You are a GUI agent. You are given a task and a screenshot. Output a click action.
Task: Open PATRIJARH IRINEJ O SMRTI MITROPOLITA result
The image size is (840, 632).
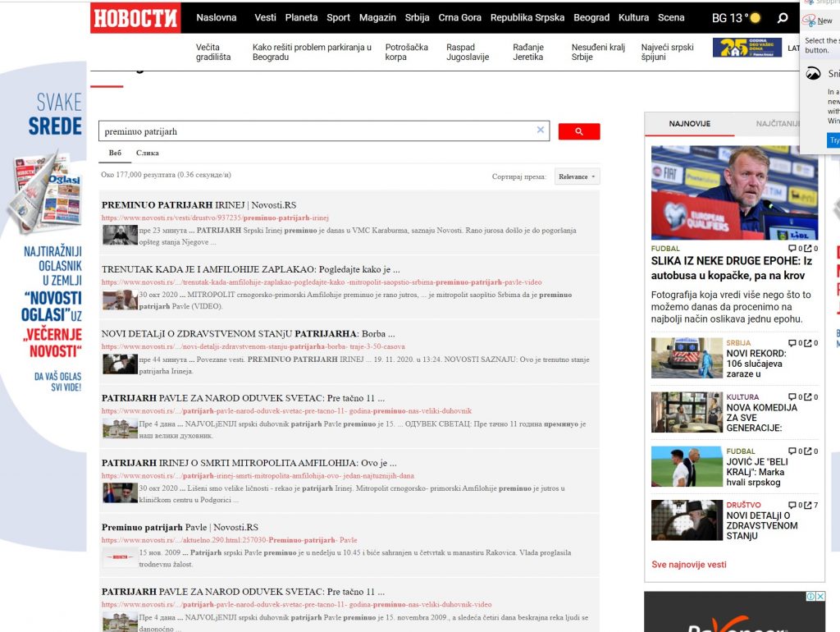(249, 463)
